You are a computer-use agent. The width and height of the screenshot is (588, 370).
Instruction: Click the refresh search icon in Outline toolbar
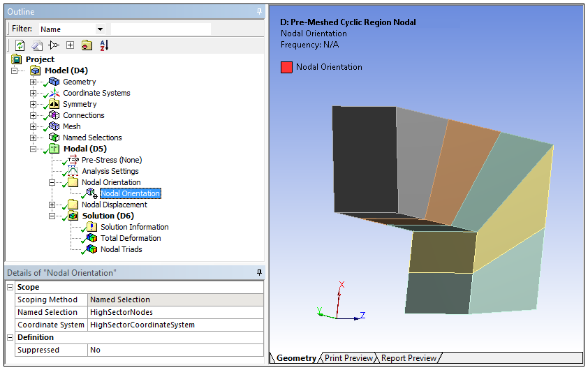20,45
